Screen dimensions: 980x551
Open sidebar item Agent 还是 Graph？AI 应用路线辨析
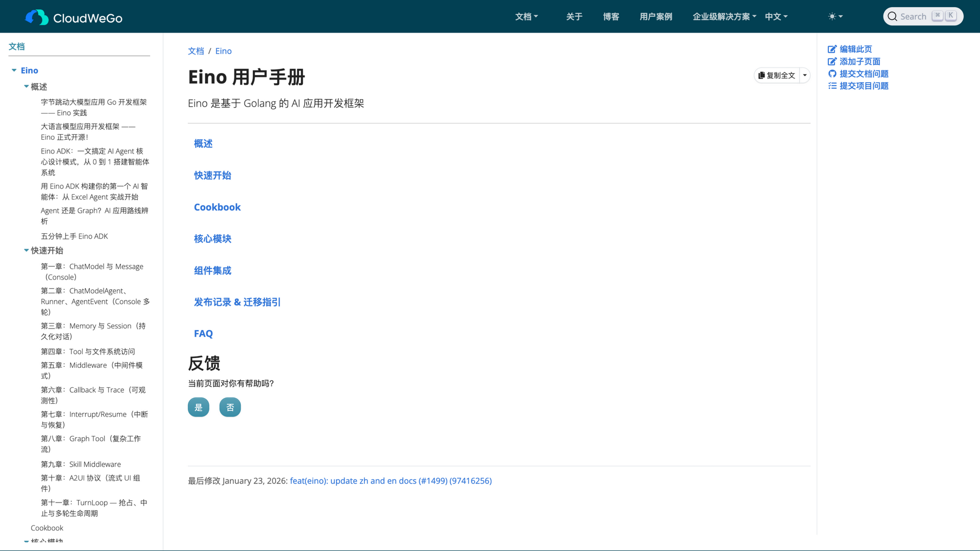pyautogui.click(x=94, y=216)
